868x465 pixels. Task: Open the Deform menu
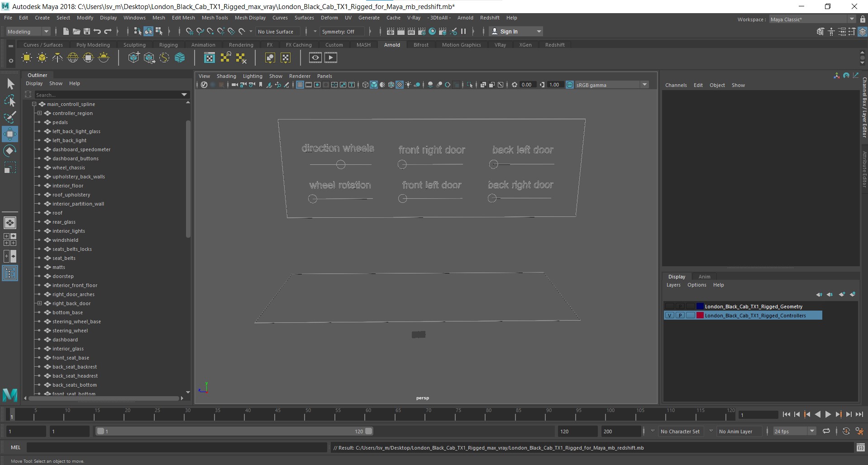click(329, 18)
